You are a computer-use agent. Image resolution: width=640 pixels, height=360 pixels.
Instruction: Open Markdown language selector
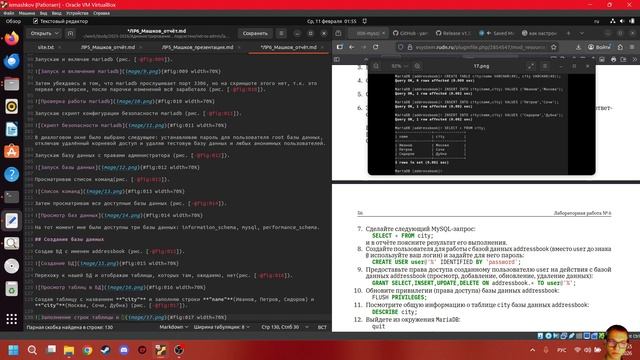coord(173,327)
